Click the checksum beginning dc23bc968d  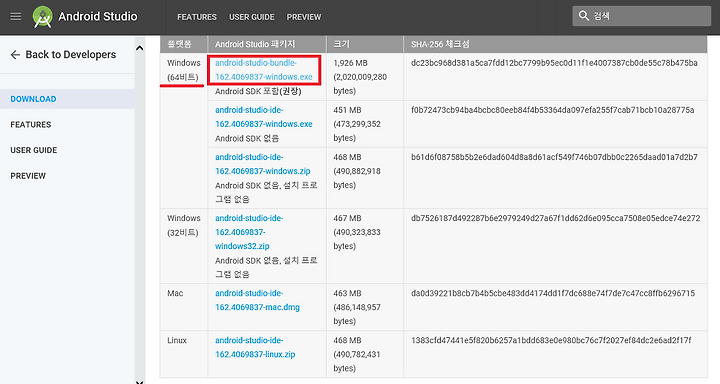(554, 63)
